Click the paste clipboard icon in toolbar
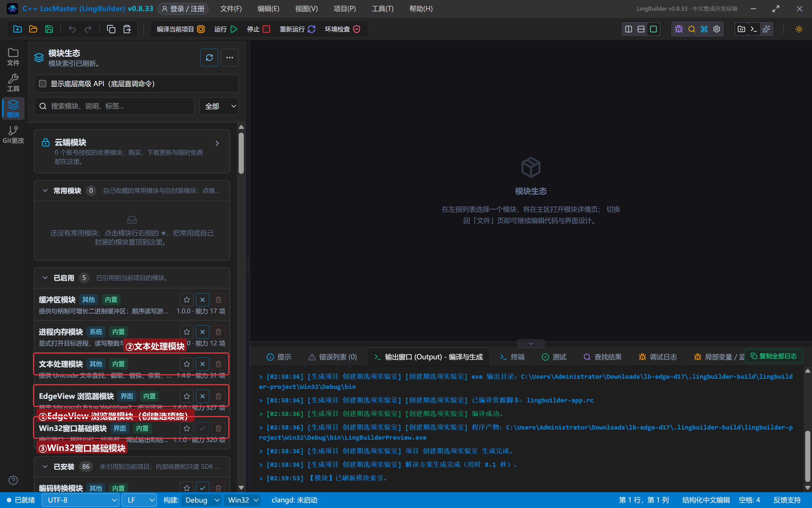Screen dimensions: 812x508 (127, 29)
